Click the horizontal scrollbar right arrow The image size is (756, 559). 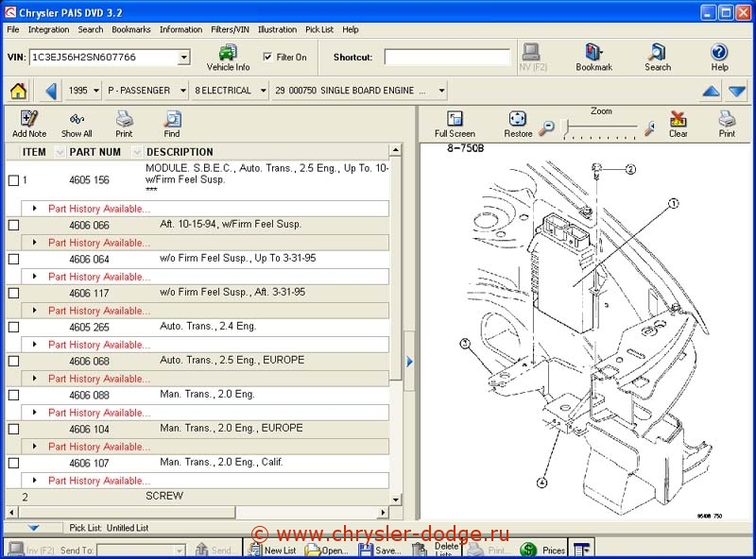(x=384, y=512)
